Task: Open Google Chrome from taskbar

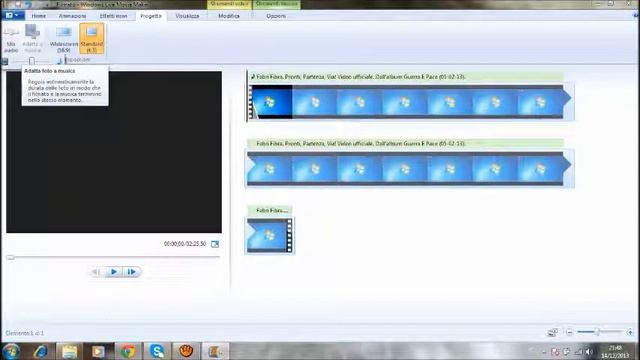Action: tap(127, 351)
